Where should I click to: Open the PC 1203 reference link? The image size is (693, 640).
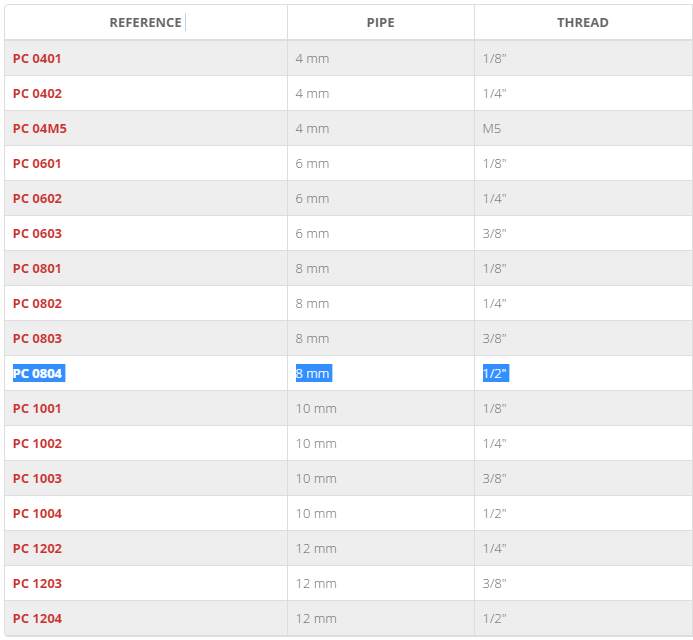(38, 583)
